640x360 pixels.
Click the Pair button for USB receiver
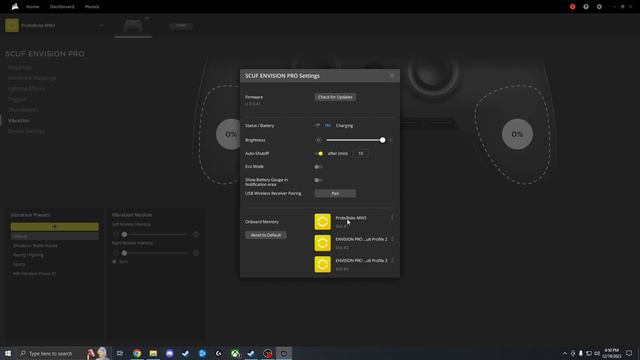coord(335,193)
